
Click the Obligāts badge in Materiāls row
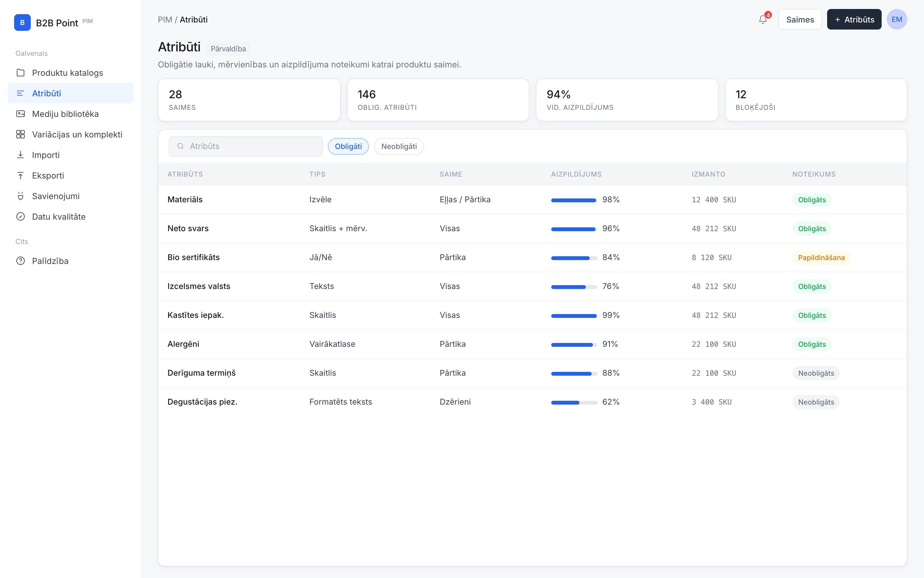coord(812,200)
